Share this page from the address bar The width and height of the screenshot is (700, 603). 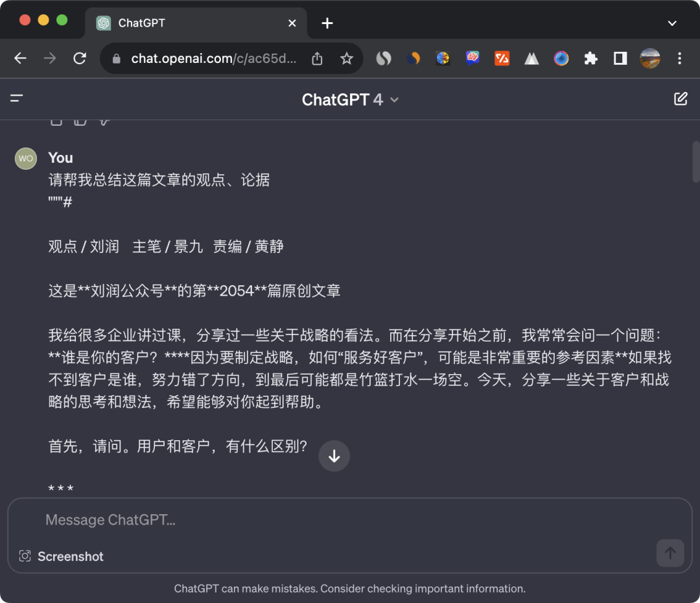(317, 58)
